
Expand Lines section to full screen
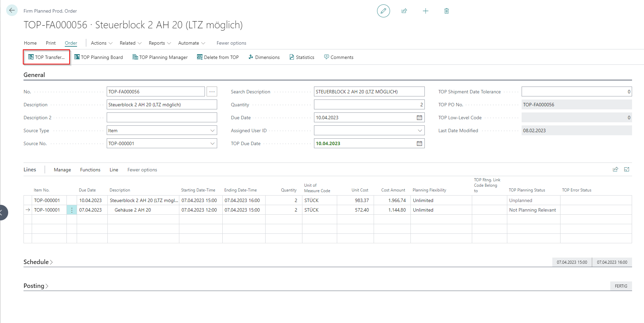pyautogui.click(x=627, y=169)
